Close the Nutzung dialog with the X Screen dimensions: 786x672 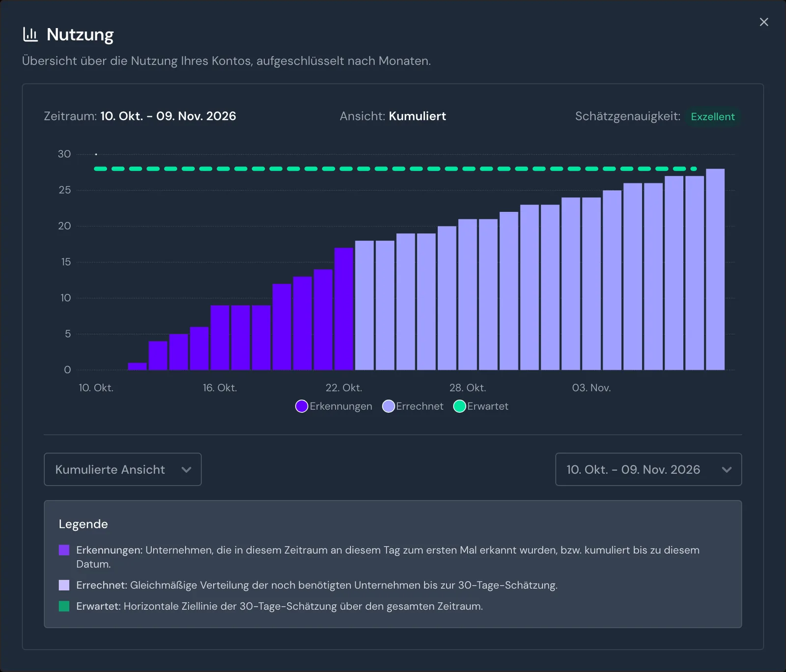(764, 22)
